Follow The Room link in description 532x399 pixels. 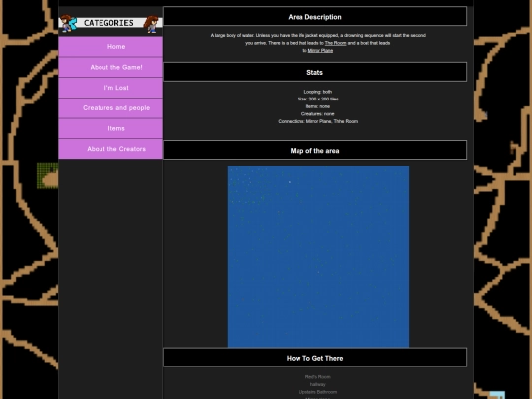point(335,43)
